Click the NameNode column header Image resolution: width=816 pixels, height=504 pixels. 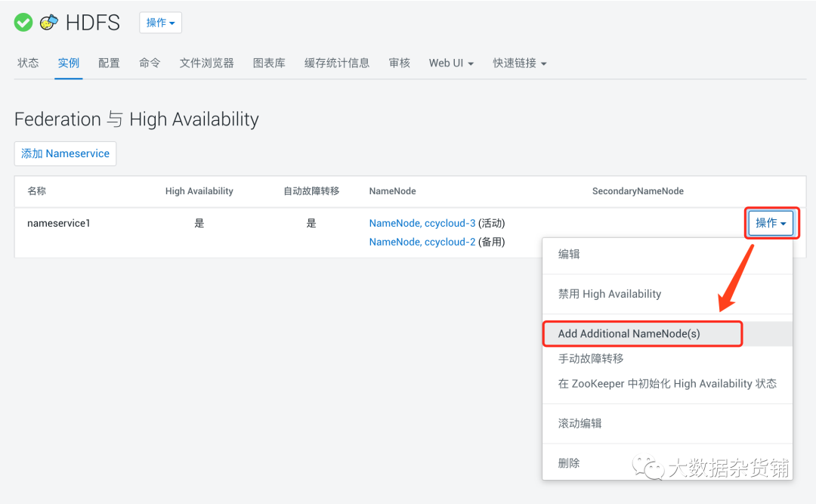(x=392, y=191)
